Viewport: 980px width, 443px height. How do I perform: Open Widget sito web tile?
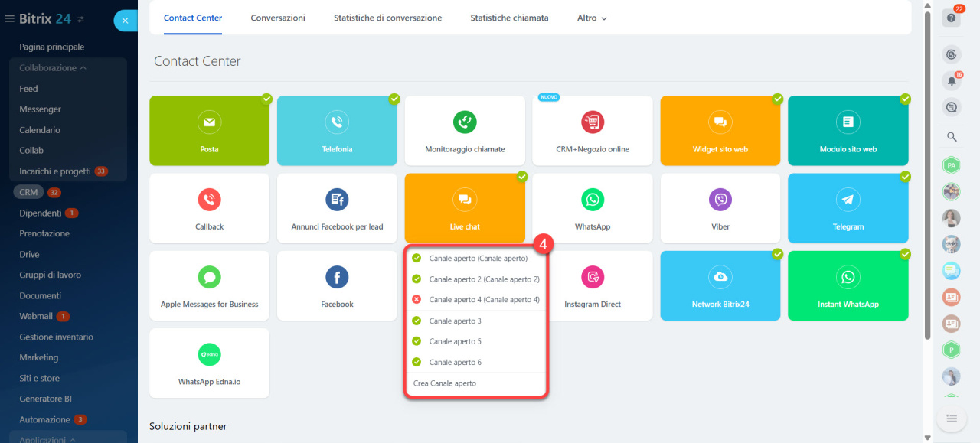(x=720, y=131)
